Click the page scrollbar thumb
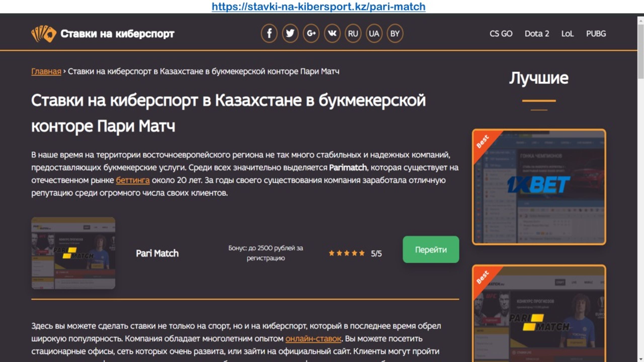This screenshot has width=644, height=362. click(x=641, y=52)
